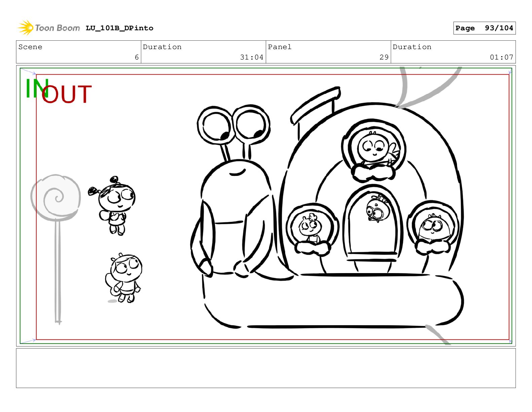The image size is (532, 412).
Task: Click the scene duration value 31:04
Action: tap(252, 58)
